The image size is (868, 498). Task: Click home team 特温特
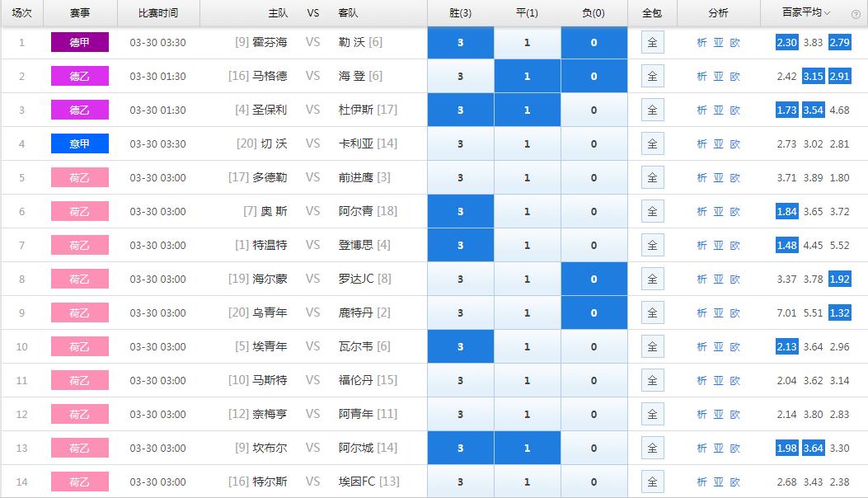click(270, 245)
